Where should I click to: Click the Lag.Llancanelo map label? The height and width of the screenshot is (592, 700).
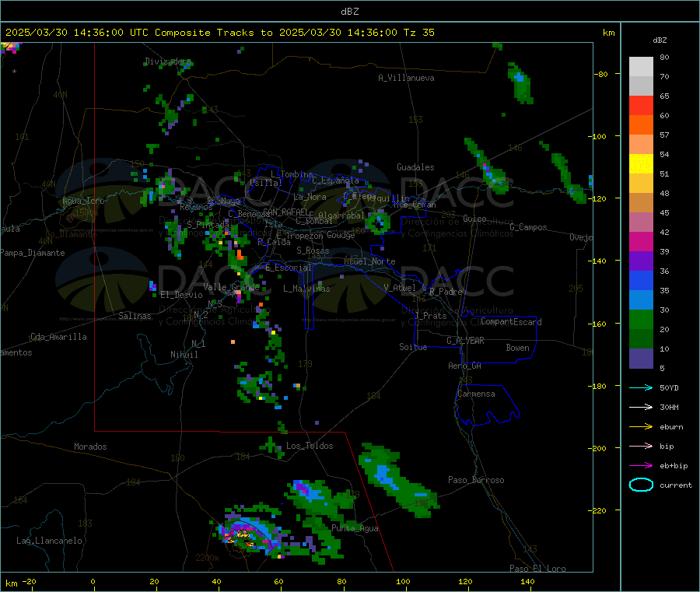(x=49, y=541)
